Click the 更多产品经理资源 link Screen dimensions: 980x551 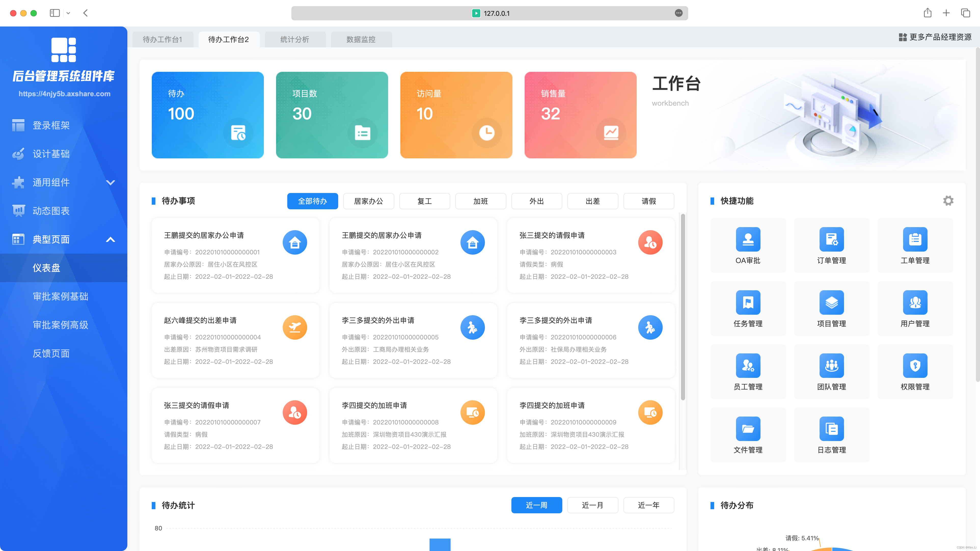click(940, 37)
